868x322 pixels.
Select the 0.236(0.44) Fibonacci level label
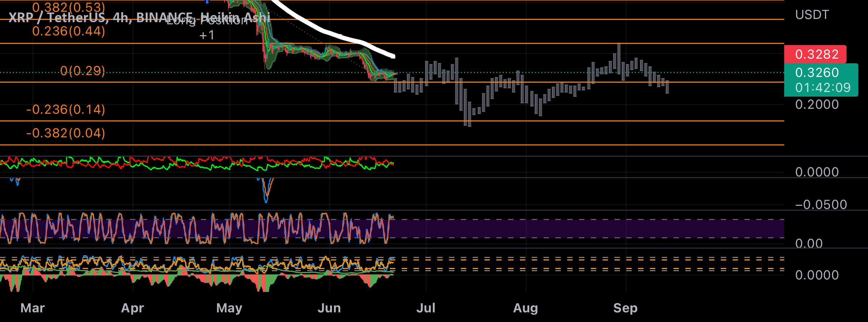pos(69,31)
